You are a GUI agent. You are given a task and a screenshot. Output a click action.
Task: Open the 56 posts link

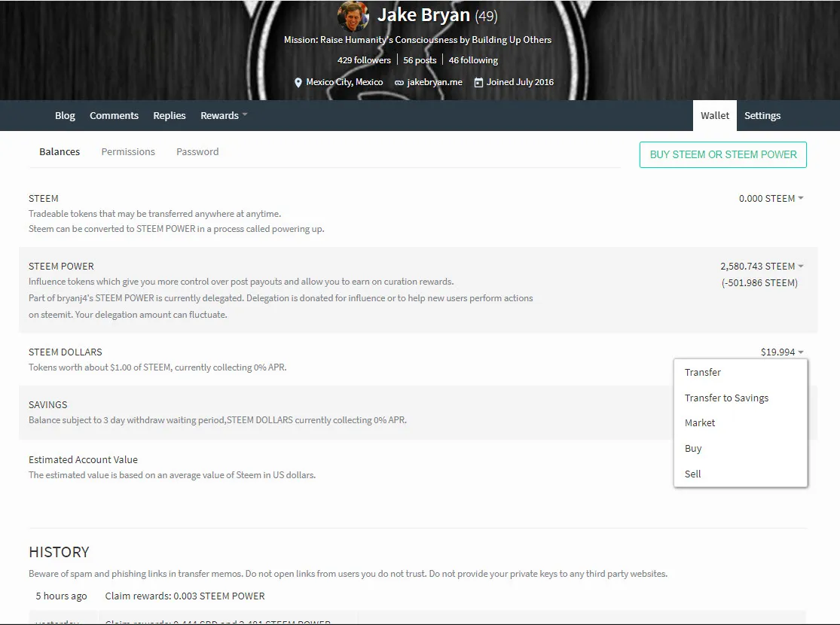420,60
